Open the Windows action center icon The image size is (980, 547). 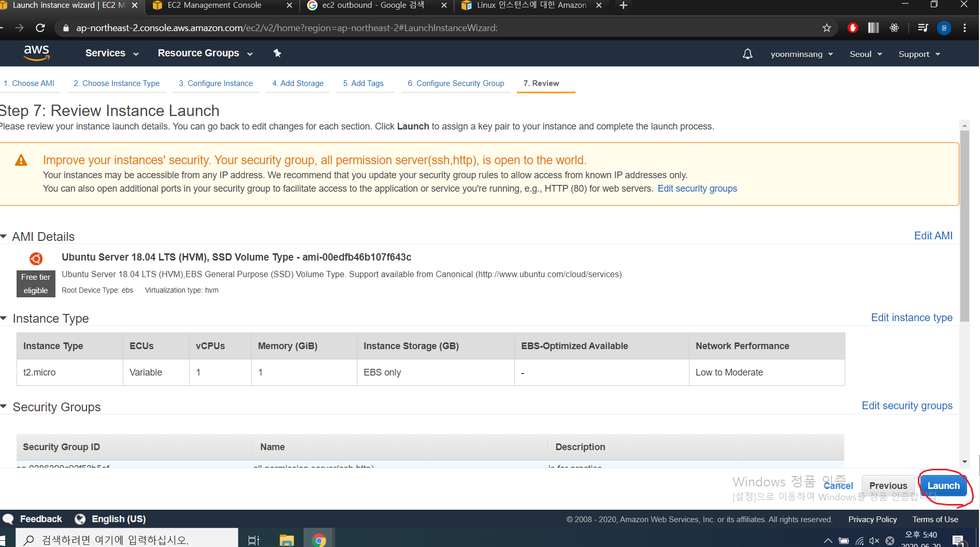coord(958,540)
